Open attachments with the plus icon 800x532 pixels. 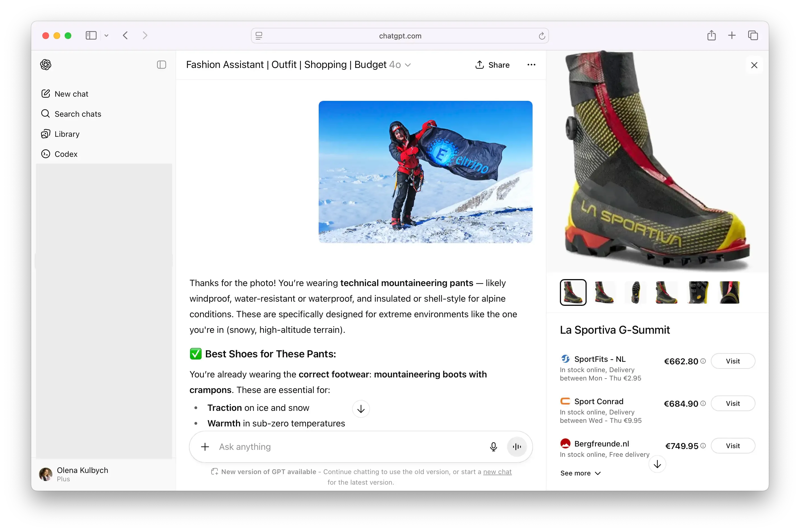point(205,447)
